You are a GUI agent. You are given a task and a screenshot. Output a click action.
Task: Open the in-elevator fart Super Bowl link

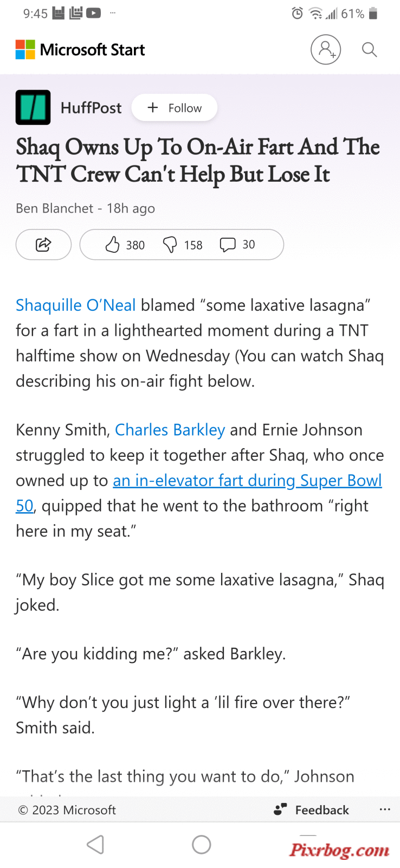pyautogui.click(x=199, y=493)
